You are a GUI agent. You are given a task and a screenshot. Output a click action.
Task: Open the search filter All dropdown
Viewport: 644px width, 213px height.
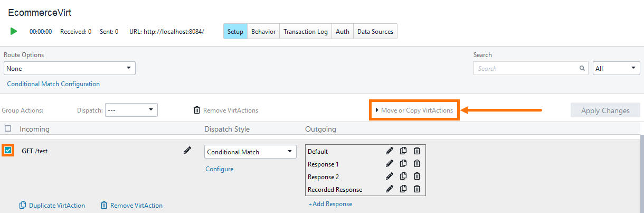pos(617,68)
